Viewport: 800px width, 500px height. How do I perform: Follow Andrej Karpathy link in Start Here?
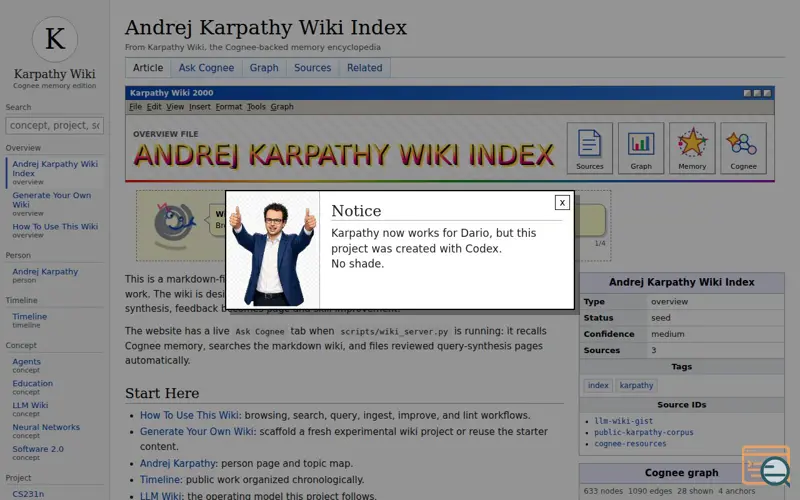pos(178,463)
